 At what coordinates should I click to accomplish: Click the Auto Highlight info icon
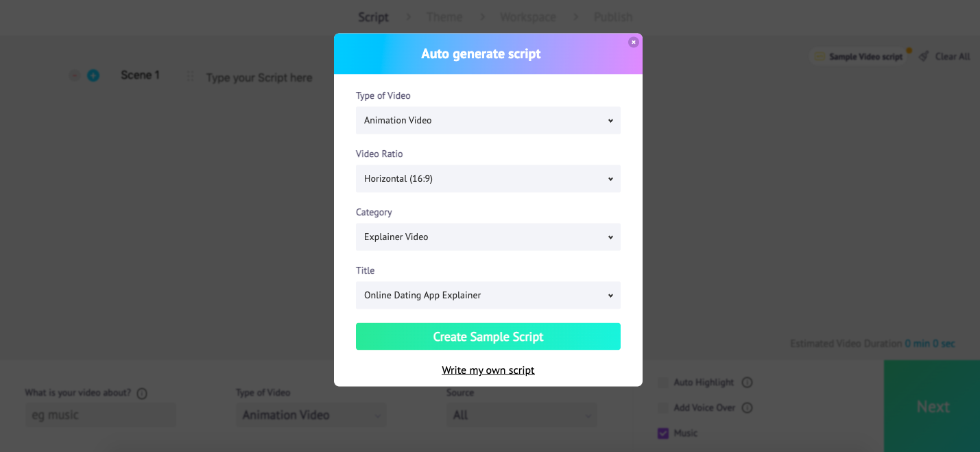click(x=748, y=383)
